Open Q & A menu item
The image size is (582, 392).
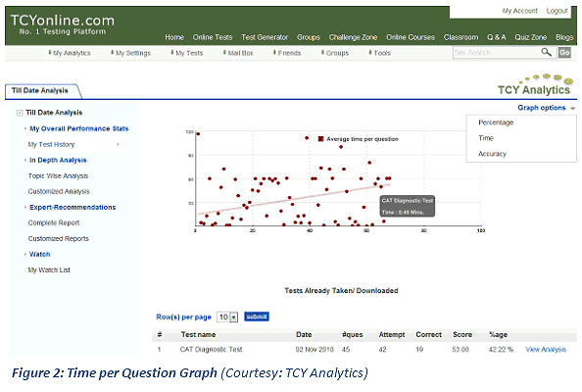[497, 37]
